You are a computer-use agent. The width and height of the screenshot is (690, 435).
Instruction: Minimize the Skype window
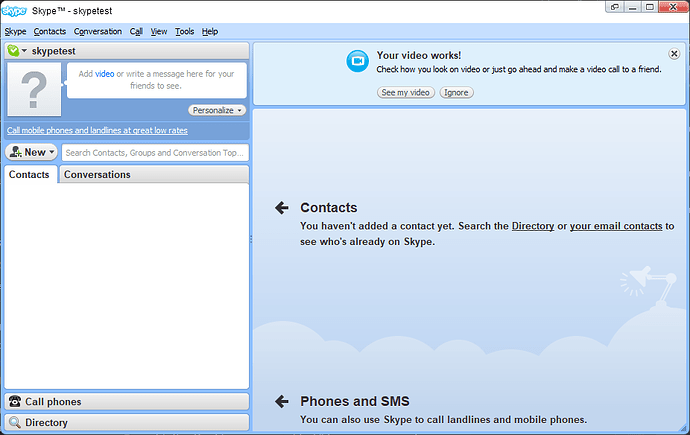[x=633, y=7]
